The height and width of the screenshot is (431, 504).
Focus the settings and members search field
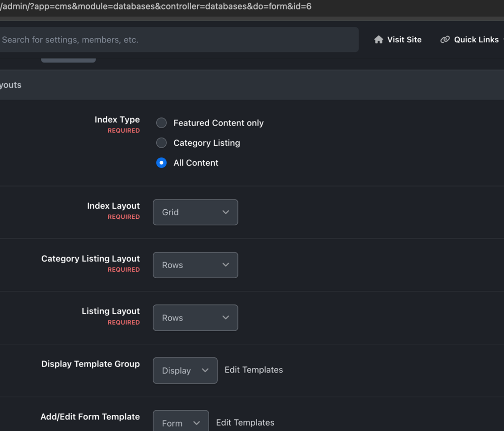click(x=179, y=39)
